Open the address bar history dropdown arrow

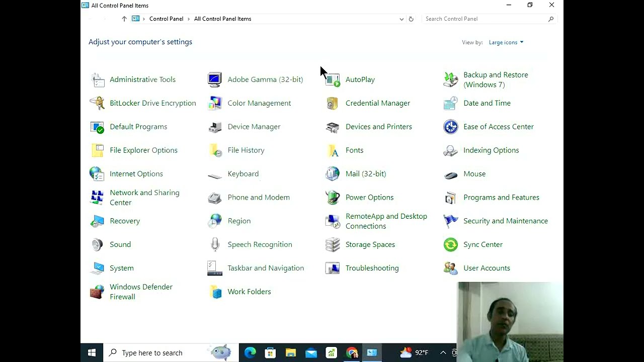401,19
